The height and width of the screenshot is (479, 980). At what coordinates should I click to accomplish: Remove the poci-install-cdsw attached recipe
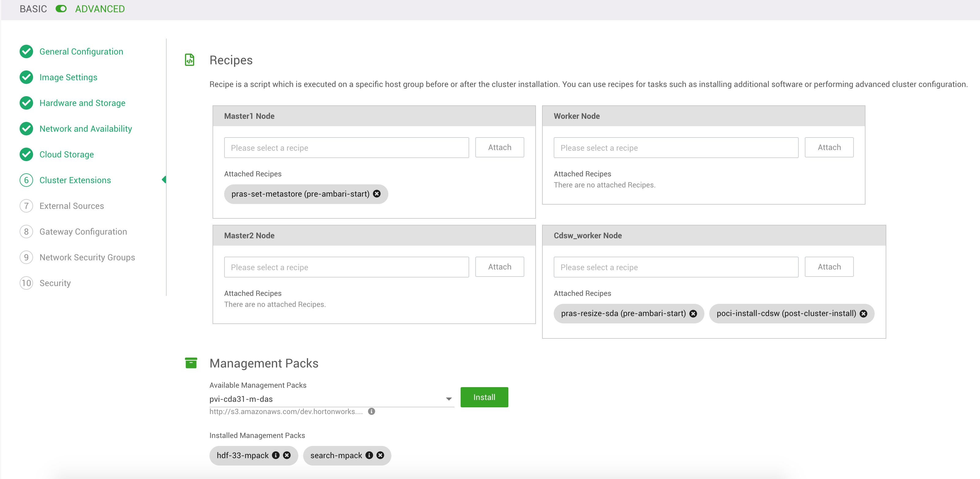(864, 314)
